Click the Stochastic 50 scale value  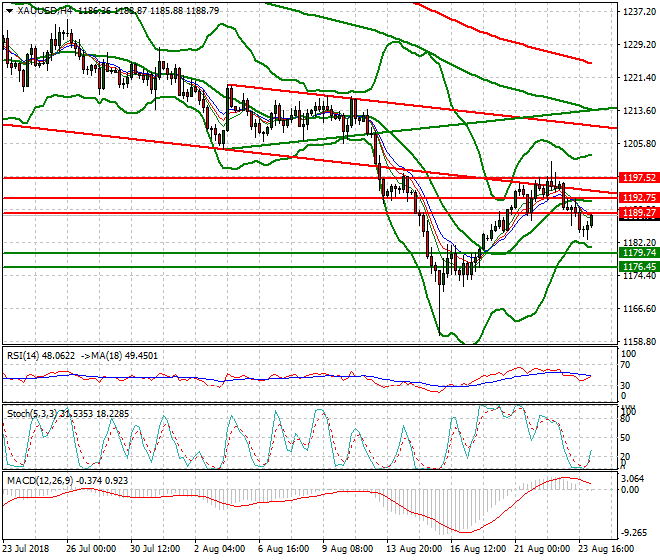[625, 438]
